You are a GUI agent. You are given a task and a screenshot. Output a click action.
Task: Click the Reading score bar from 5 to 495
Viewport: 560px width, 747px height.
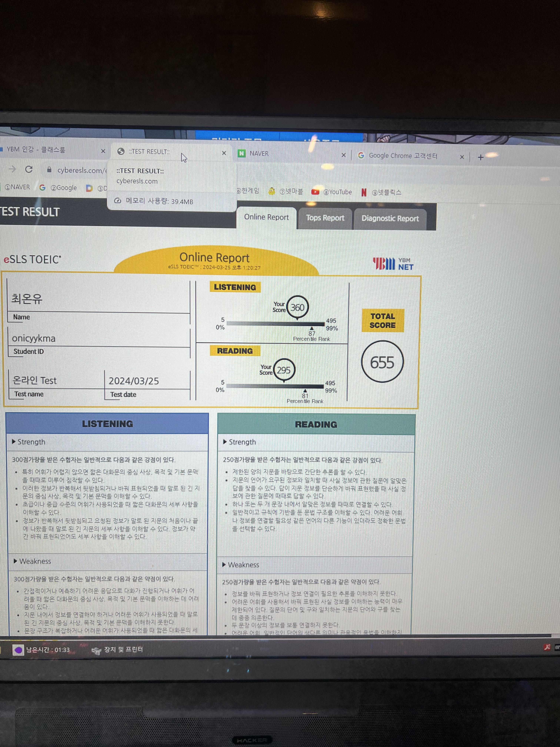[x=275, y=386]
